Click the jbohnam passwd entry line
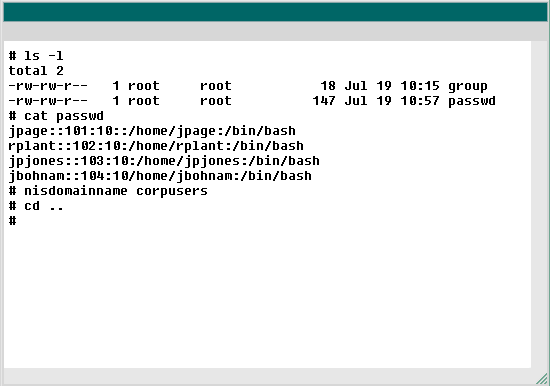The height and width of the screenshot is (386, 550). point(160,176)
